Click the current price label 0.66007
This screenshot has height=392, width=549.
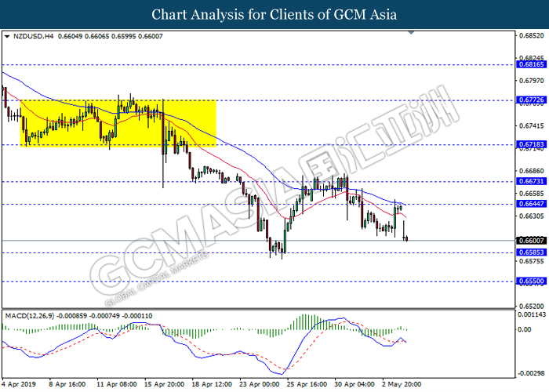[x=531, y=241]
